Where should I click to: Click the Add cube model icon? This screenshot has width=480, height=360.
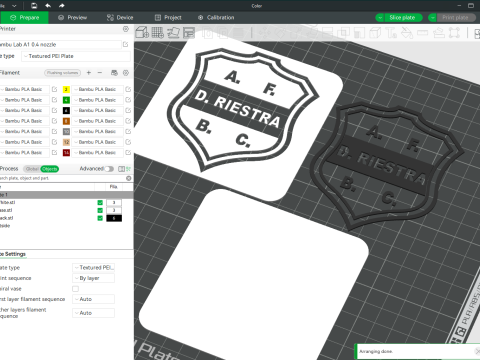142,32
